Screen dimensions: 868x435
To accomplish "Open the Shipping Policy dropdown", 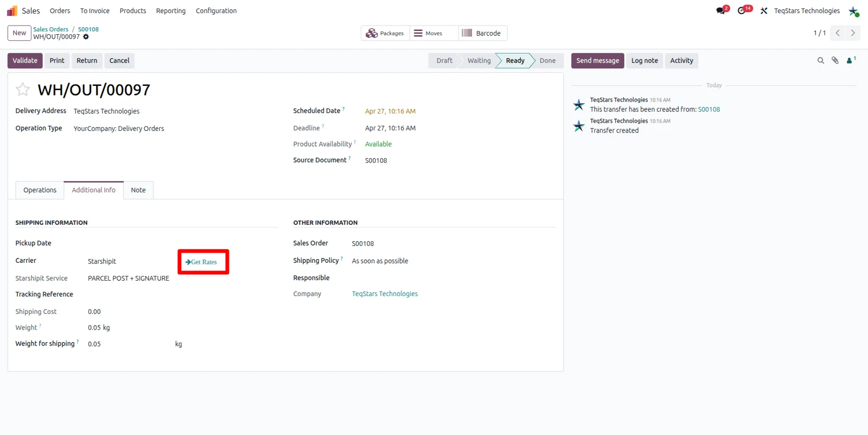I will (x=380, y=261).
